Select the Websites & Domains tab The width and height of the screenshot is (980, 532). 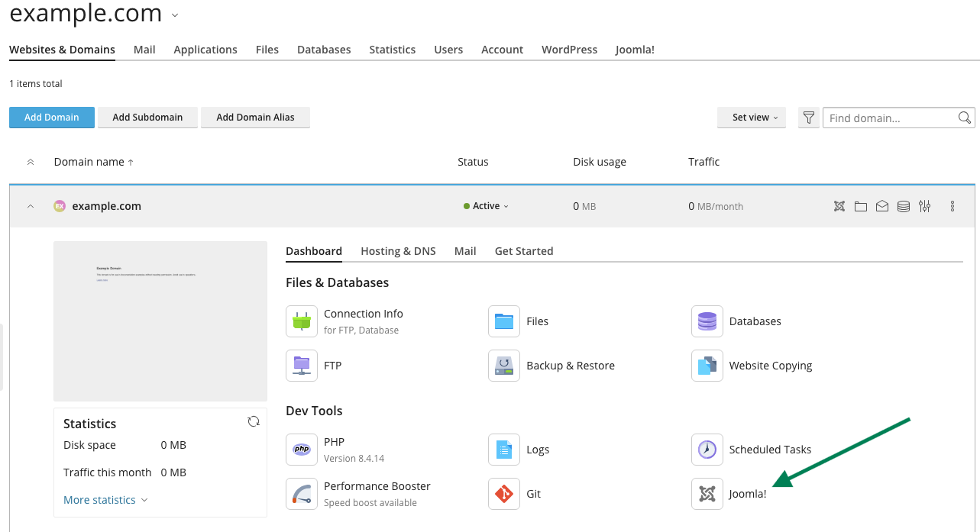click(62, 50)
